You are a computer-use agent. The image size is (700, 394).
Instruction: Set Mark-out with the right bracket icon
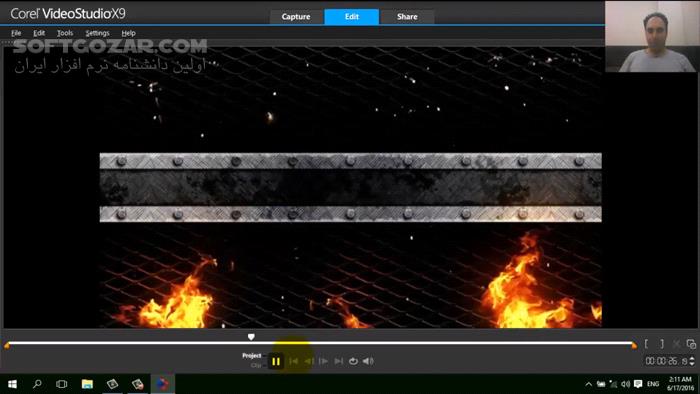(x=662, y=344)
